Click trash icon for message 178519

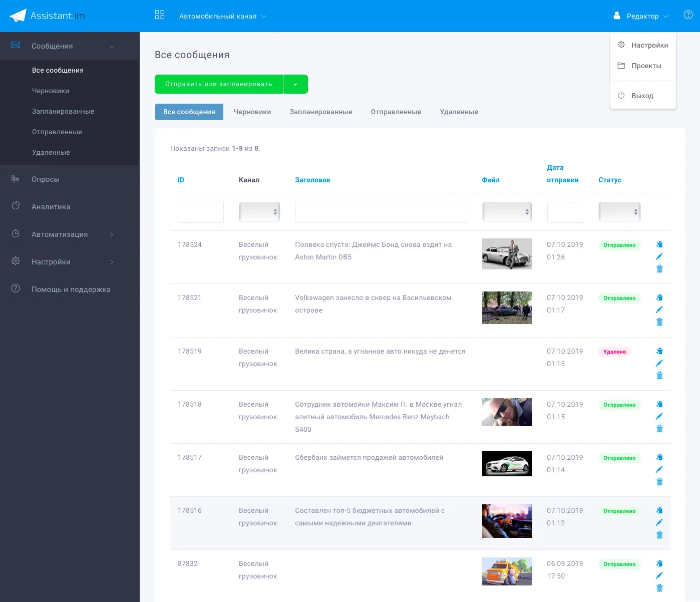tap(659, 376)
